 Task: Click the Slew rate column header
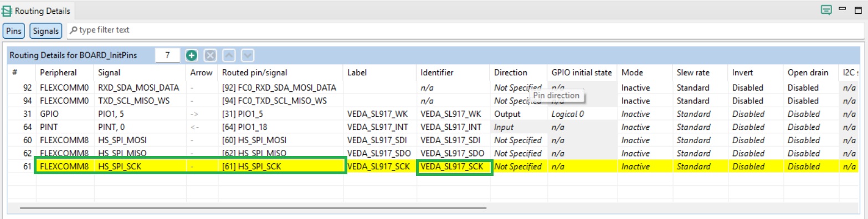701,72
